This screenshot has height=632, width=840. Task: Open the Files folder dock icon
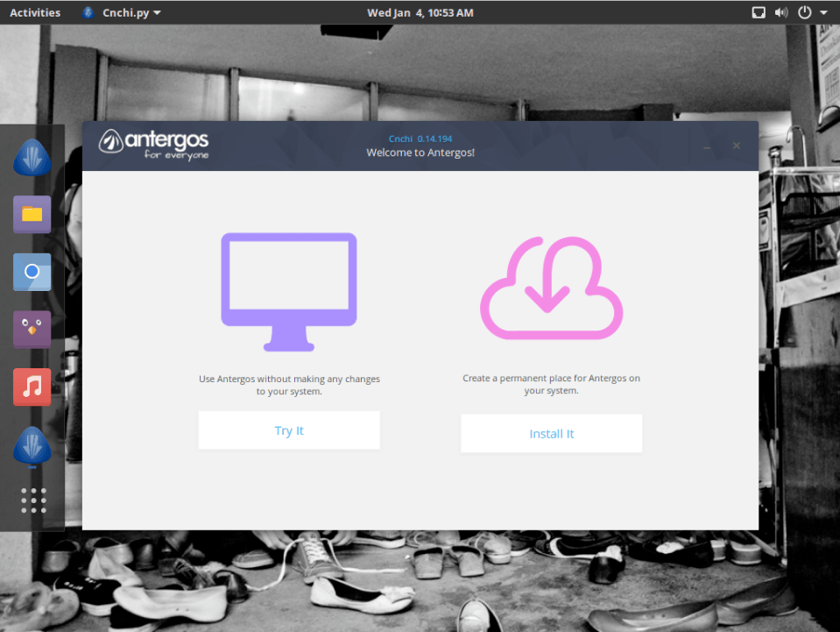32,215
